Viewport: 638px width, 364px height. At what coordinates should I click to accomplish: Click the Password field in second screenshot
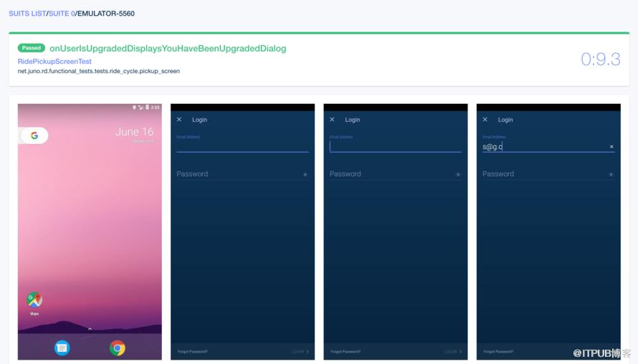tap(242, 174)
